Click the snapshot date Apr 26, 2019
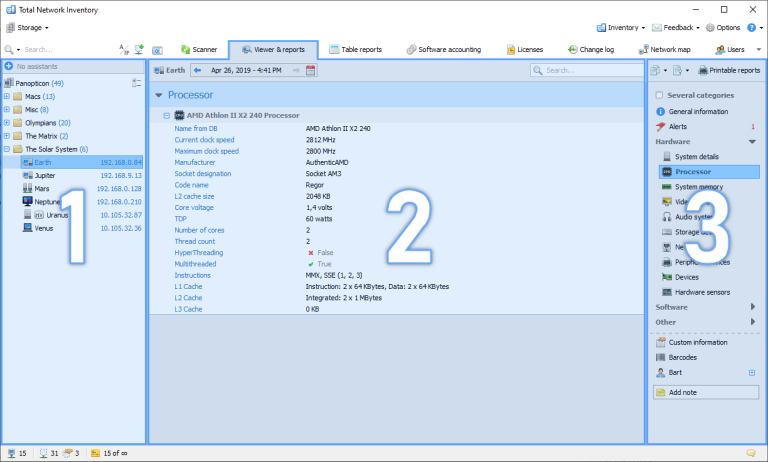Image resolution: width=768 pixels, height=462 pixels. tap(246, 71)
